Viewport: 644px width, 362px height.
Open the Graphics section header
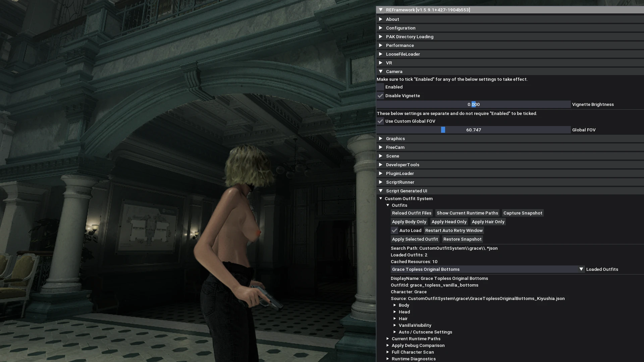(x=395, y=138)
